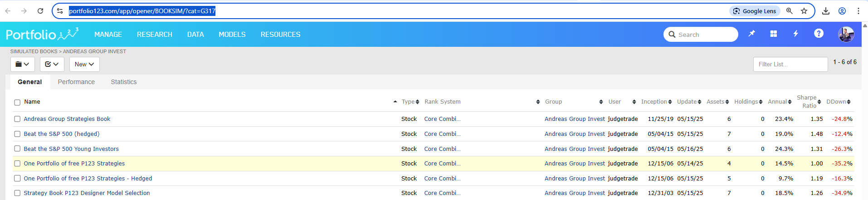Image resolution: width=868 pixels, height=200 pixels.
Task: Open the browser zoom magnifier icon
Action: (x=790, y=11)
